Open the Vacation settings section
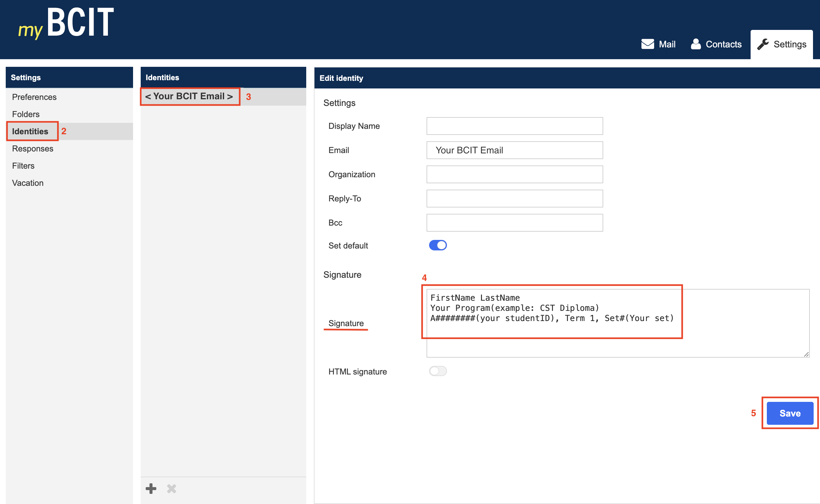This screenshot has width=820, height=504. pyautogui.click(x=28, y=183)
